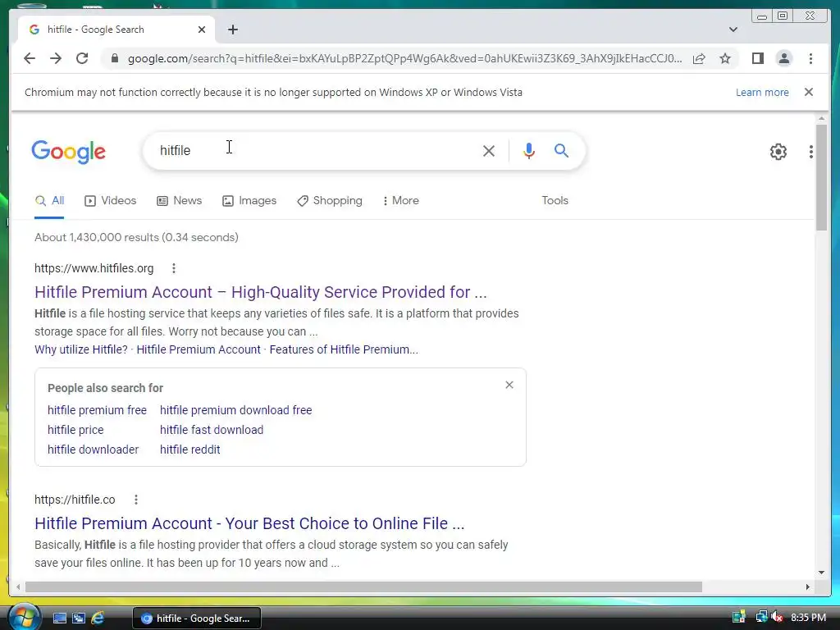Open a new tab with the plus button
This screenshot has height=630, width=840.
pyautogui.click(x=232, y=30)
